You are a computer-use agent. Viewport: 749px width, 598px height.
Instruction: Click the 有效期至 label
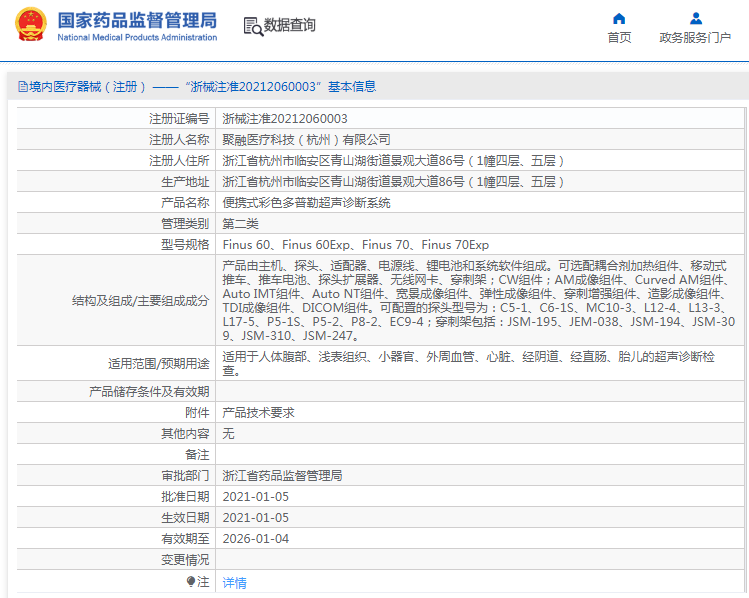(185, 539)
